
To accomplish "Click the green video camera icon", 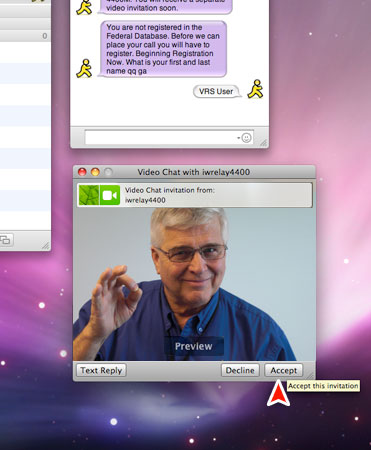I will click(110, 195).
